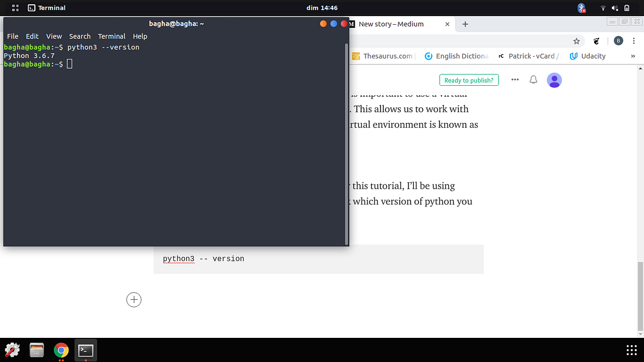This screenshot has width=644, height=362.
Task: Open the story's more options menu
Action: [x=515, y=79]
